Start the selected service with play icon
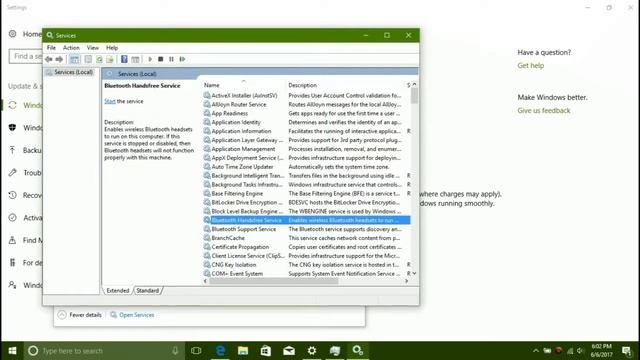This screenshot has width=640, height=360. tap(150, 59)
